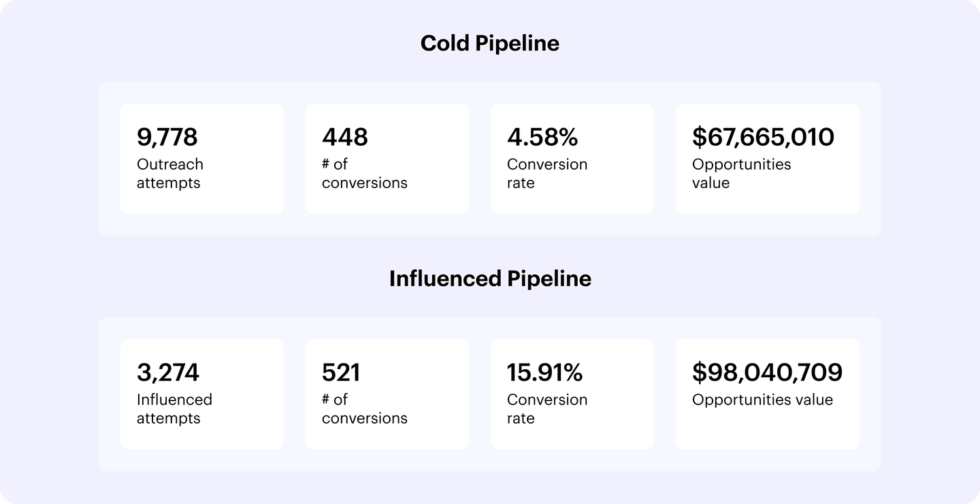Select the $98,040,709 opportunities amount
Image resolution: width=980 pixels, height=504 pixels.
point(767,373)
